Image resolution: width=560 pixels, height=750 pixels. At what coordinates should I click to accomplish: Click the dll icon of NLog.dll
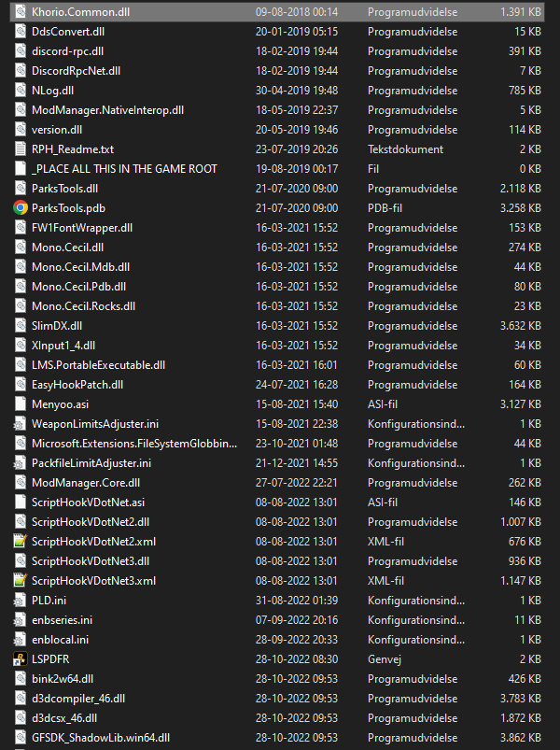point(21,91)
